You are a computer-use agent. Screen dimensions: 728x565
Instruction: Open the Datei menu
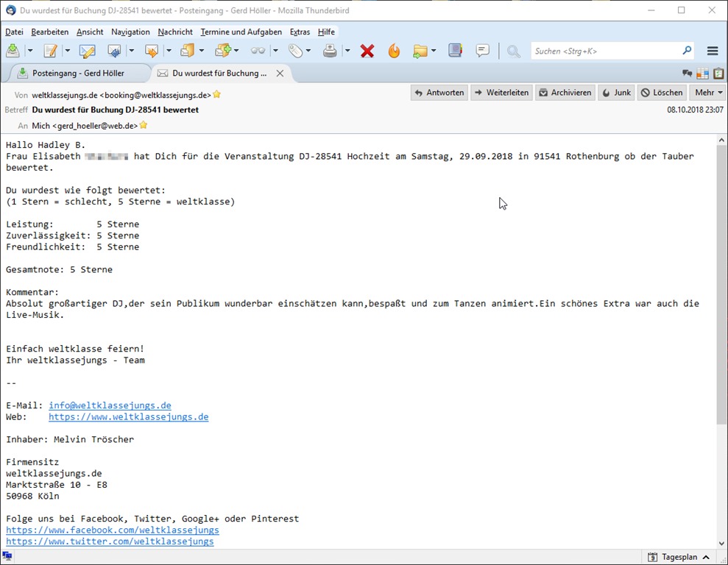click(14, 32)
